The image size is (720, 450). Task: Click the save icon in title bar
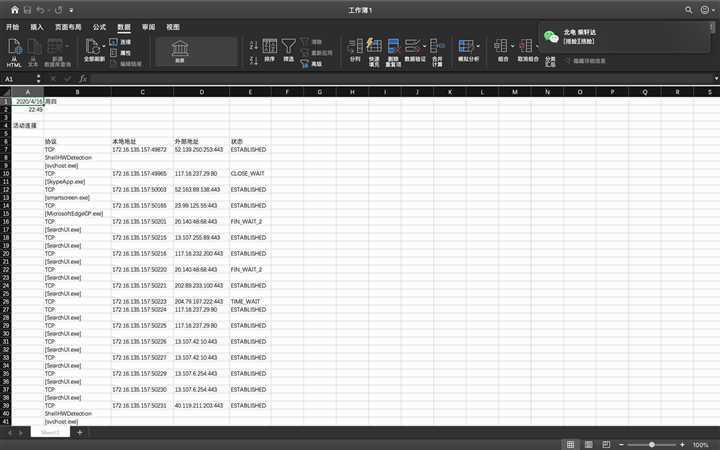click(x=27, y=10)
